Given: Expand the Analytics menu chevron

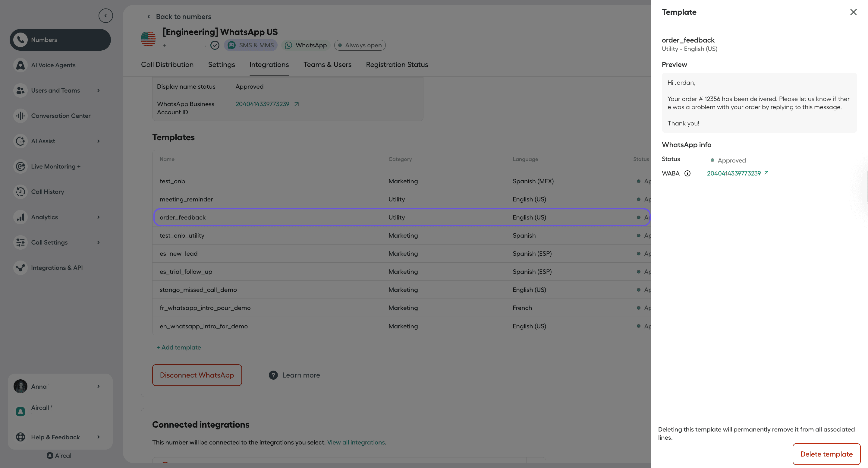Looking at the screenshot, I should (98, 217).
